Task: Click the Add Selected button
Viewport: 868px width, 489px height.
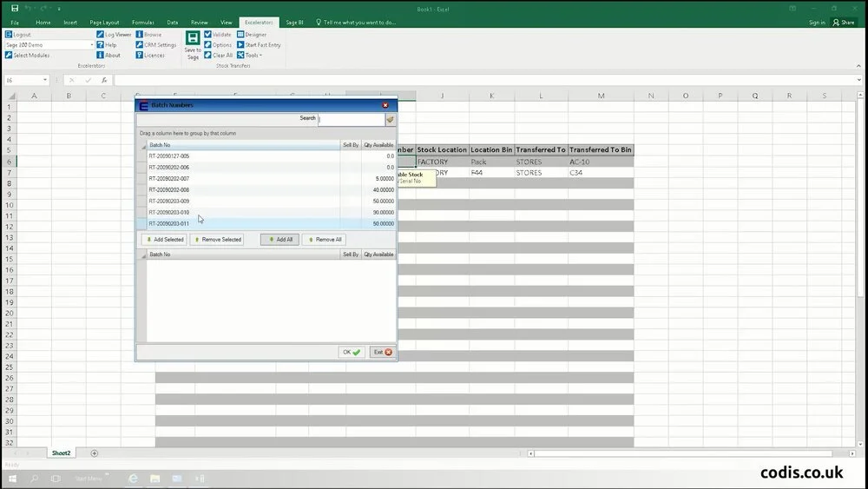Action: pyautogui.click(x=164, y=240)
